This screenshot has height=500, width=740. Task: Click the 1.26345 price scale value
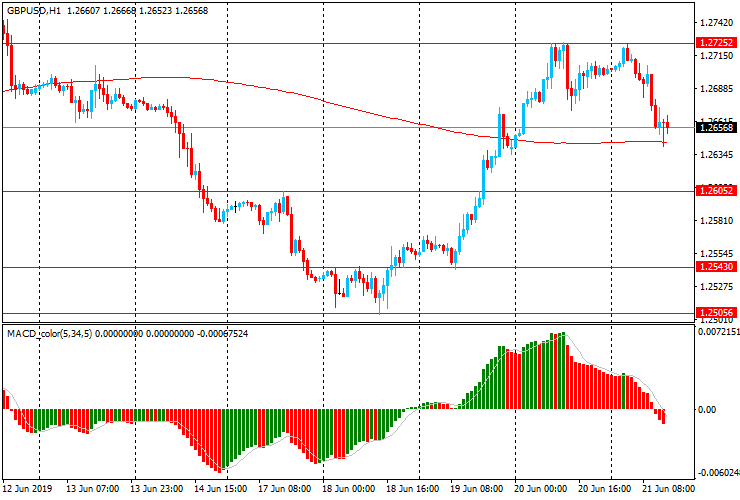[x=717, y=154]
